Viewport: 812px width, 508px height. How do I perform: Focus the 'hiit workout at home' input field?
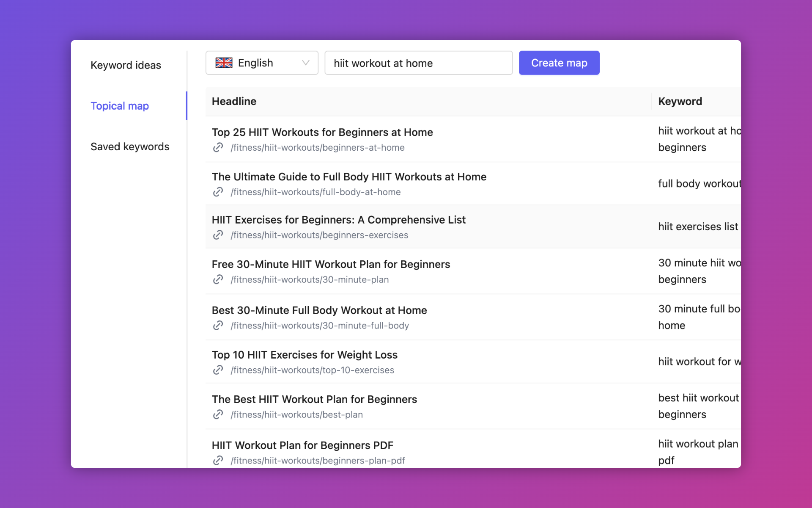(x=418, y=63)
